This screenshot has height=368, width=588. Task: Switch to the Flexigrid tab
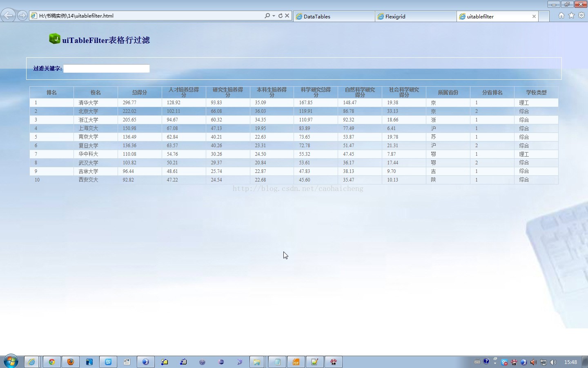pos(416,16)
